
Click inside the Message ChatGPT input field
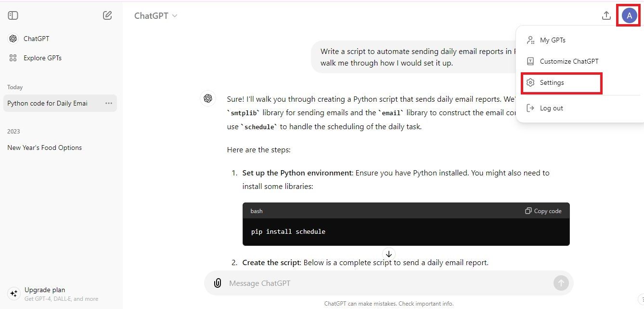pos(337,283)
